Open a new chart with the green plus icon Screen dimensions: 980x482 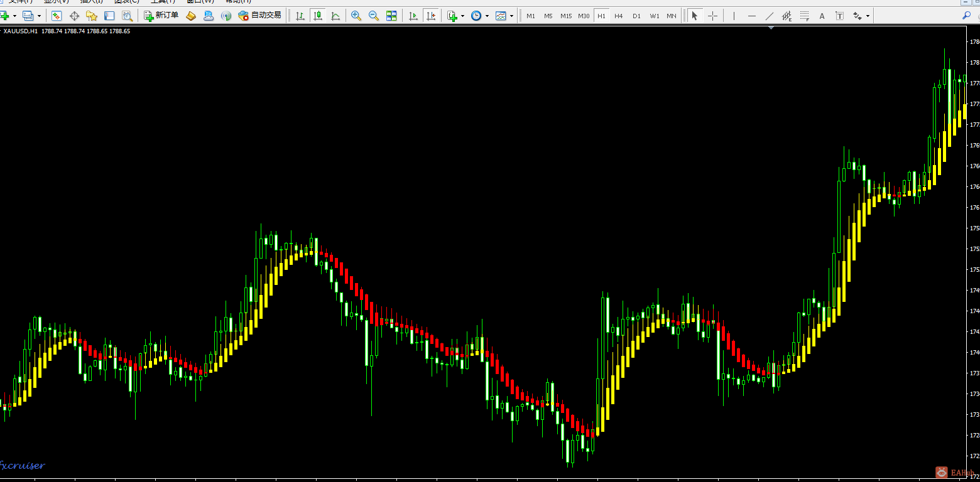[x=4, y=16]
